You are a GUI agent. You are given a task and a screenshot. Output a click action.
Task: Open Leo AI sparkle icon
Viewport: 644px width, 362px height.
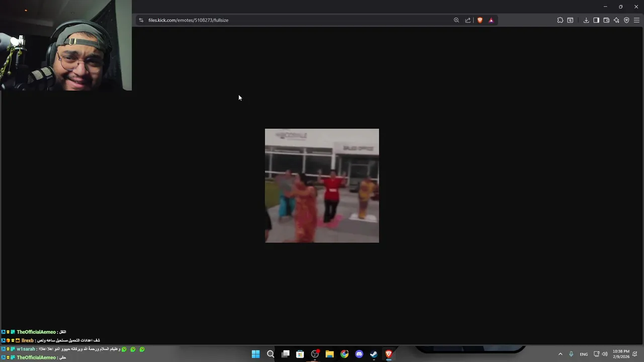click(x=616, y=20)
